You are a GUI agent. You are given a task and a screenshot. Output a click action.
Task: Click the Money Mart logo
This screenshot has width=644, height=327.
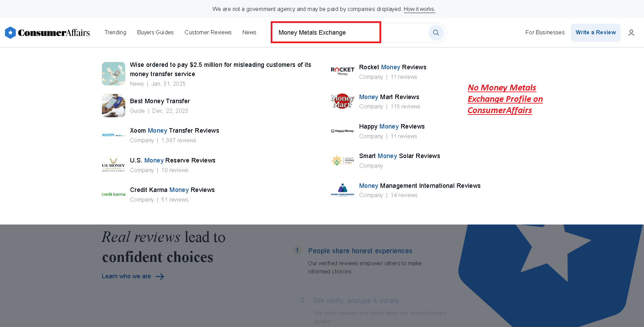coord(342,101)
